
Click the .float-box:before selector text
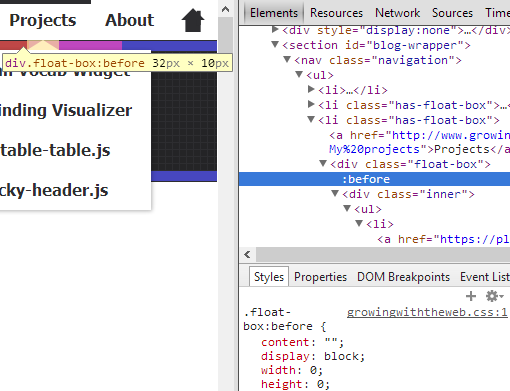tap(278, 319)
